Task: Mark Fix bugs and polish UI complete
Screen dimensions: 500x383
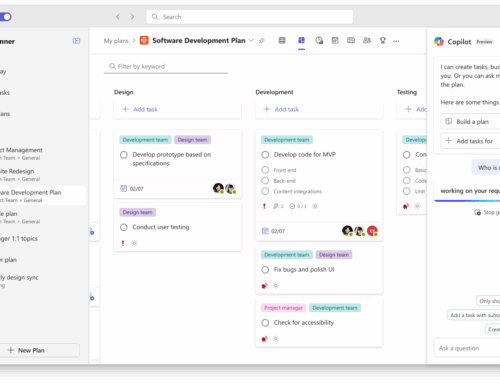Action: 265,270
